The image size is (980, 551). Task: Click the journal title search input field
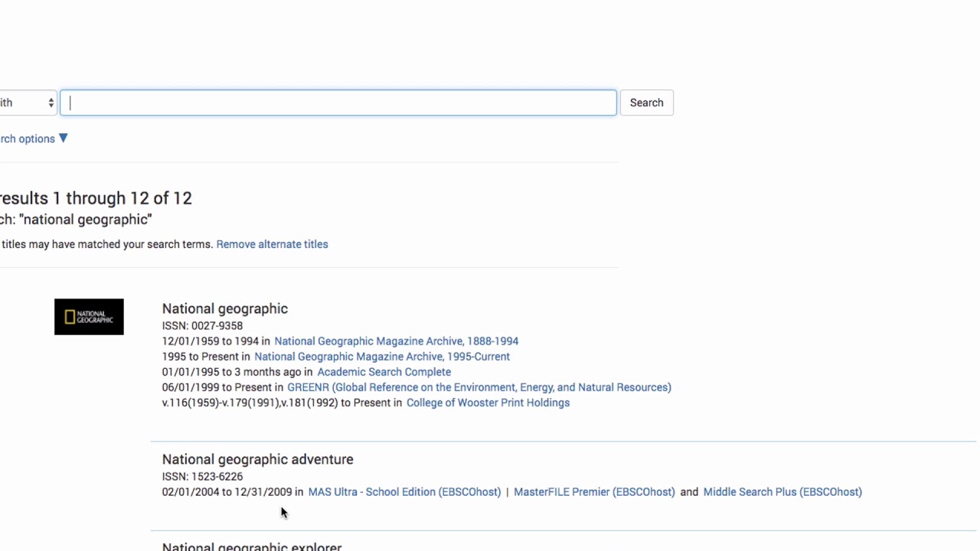[x=338, y=103]
